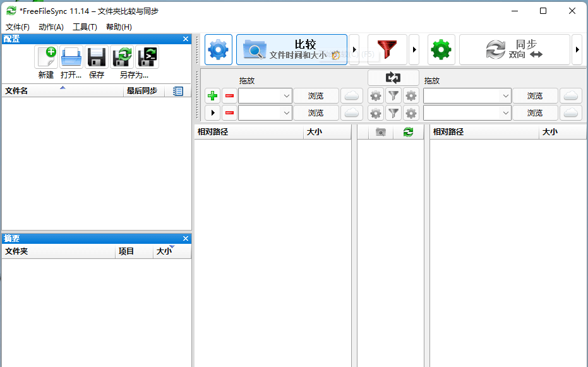Image resolution: width=588 pixels, height=367 pixels.
Task: Open first row left folder dropdown
Action: pyautogui.click(x=287, y=96)
